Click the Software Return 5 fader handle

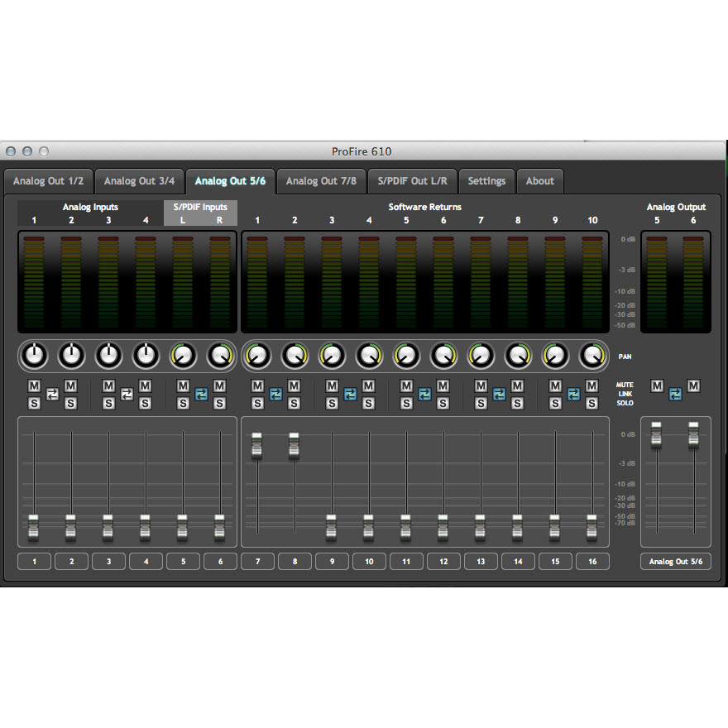point(406,528)
